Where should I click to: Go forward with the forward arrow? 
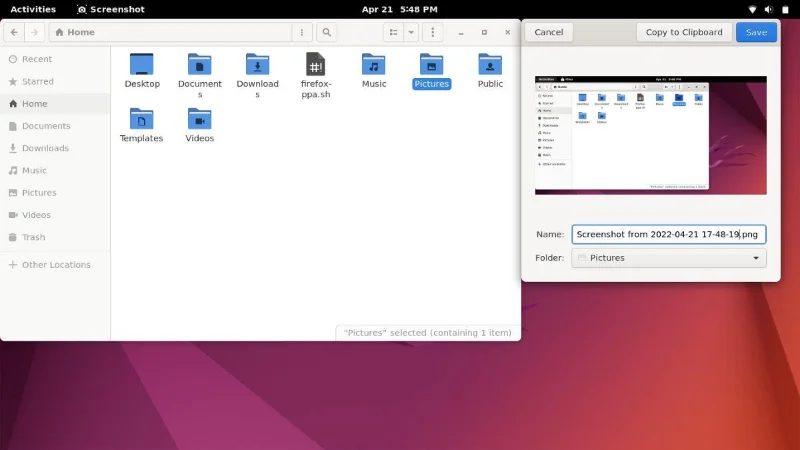[34, 32]
